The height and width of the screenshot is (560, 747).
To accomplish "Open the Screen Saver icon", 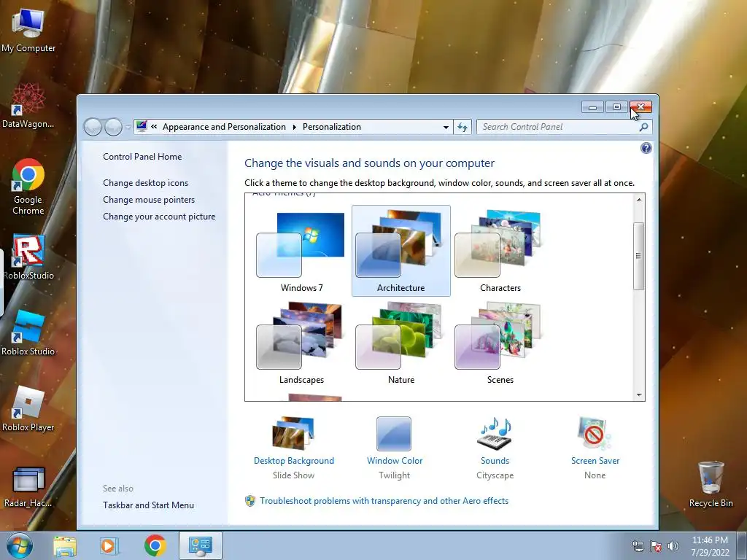I will coord(594,434).
